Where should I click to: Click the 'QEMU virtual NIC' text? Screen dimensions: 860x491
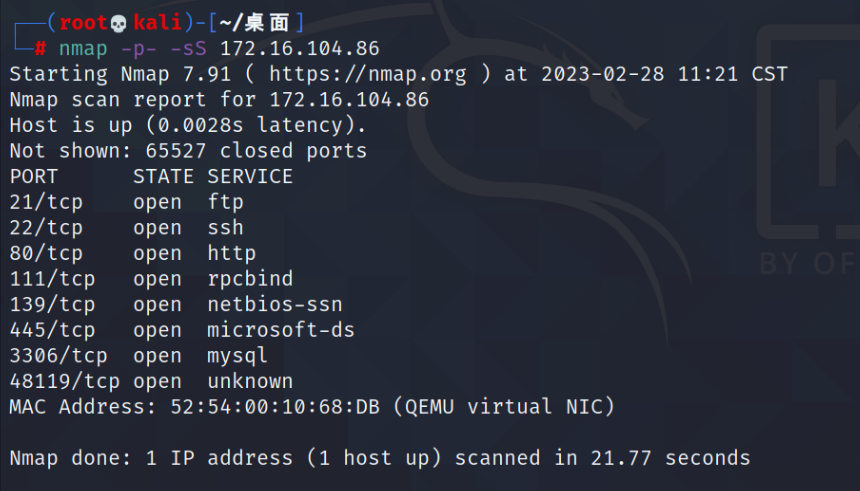pos(504,407)
